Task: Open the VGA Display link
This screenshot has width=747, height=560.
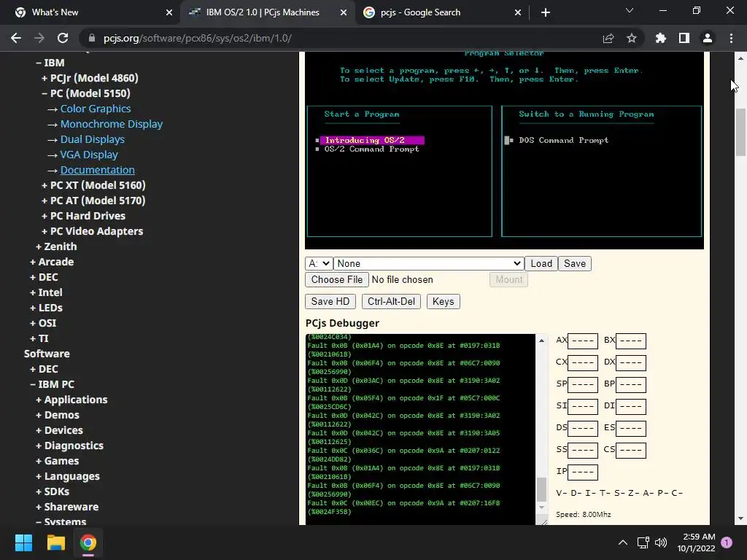Action: pyautogui.click(x=89, y=155)
